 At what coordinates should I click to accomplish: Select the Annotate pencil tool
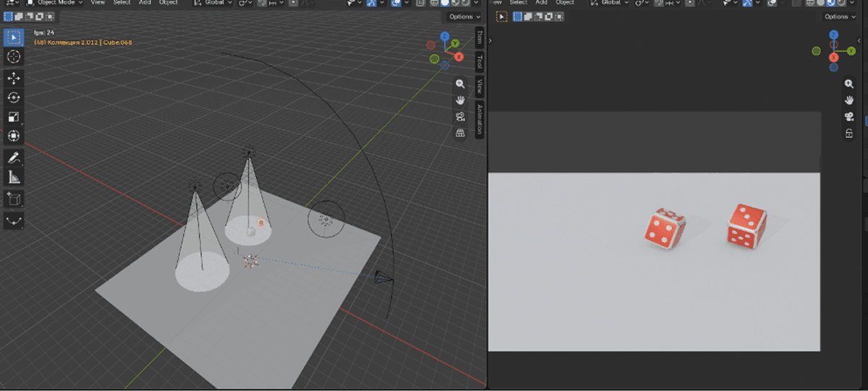[x=14, y=157]
